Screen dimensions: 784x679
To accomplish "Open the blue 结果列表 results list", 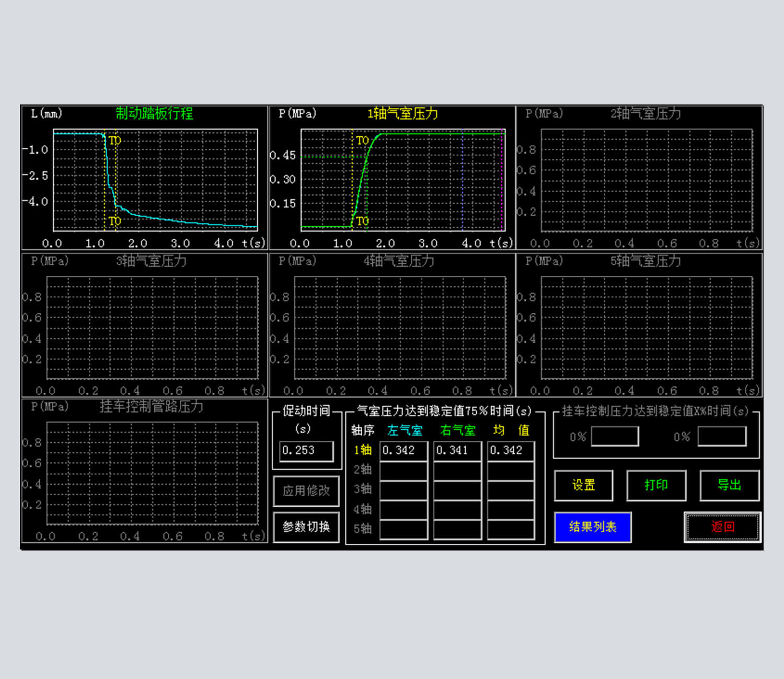I will [x=593, y=527].
